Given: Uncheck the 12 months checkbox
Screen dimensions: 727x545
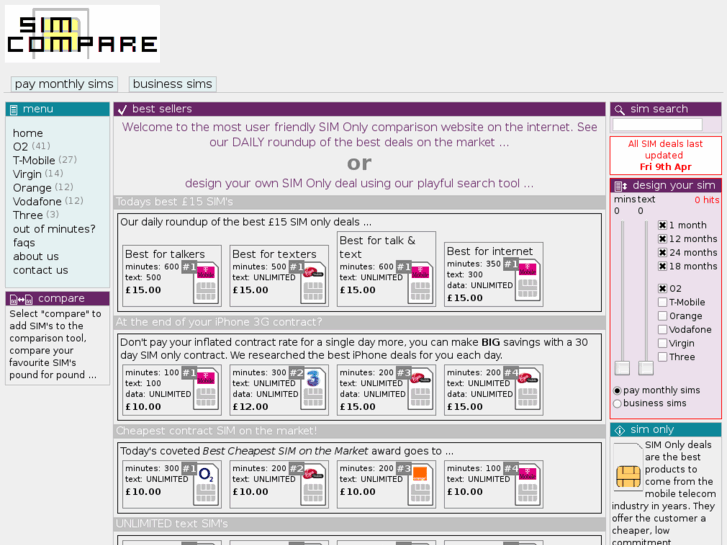Looking at the screenshot, I should [662, 239].
